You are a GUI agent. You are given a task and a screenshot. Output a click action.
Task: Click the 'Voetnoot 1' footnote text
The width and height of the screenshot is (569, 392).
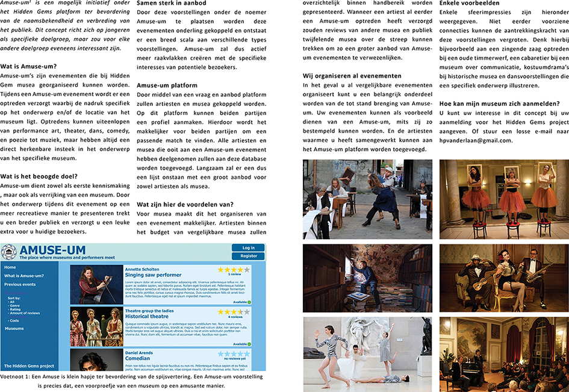point(131,381)
